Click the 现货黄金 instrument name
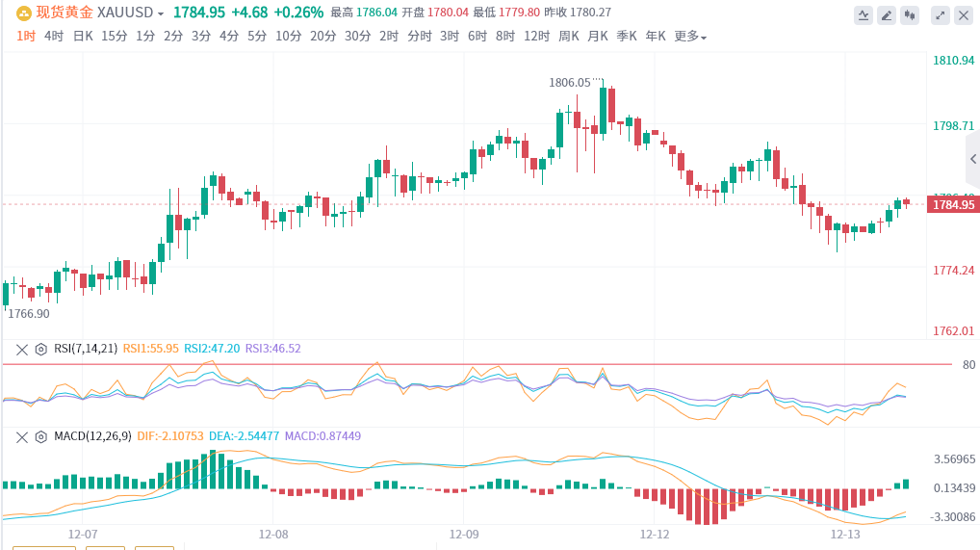 point(64,13)
